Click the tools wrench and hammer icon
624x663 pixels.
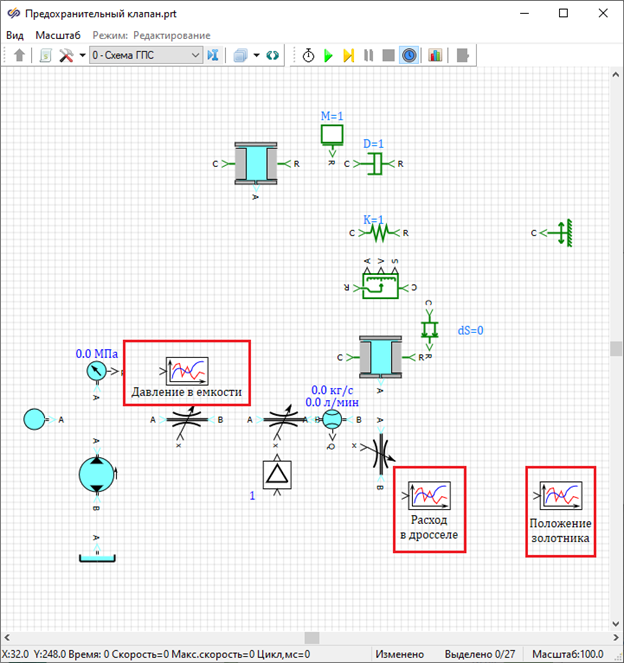coord(67,55)
